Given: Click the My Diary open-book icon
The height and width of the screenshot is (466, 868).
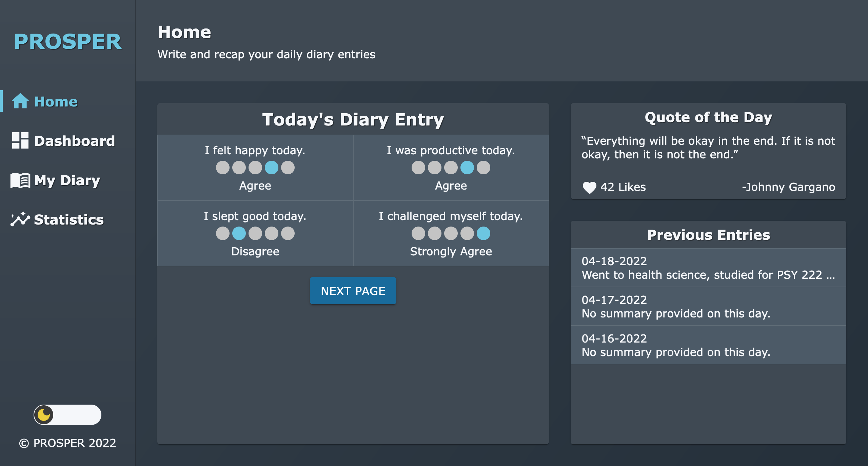Looking at the screenshot, I should coord(20,180).
